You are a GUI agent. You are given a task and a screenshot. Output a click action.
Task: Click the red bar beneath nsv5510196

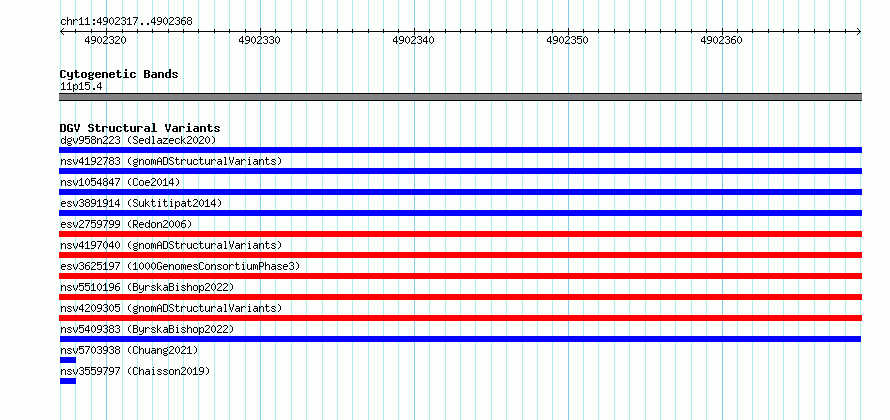pos(460,297)
